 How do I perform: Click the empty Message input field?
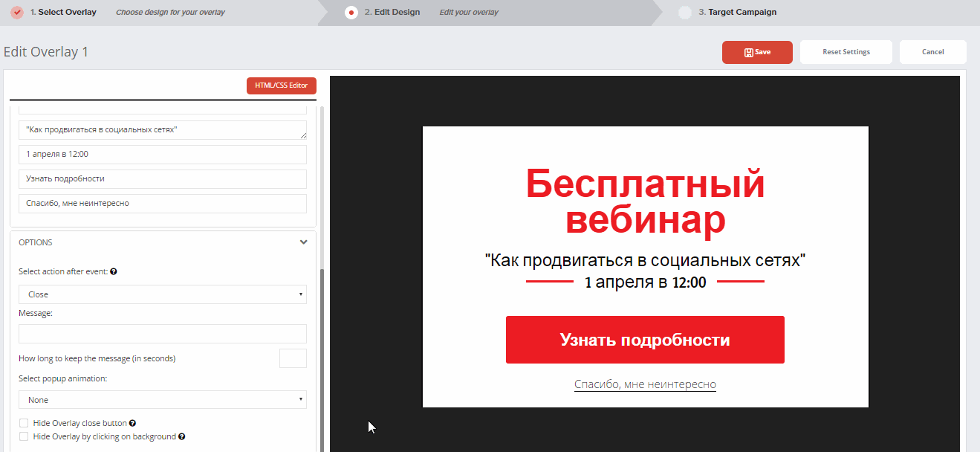click(x=163, y=334)
